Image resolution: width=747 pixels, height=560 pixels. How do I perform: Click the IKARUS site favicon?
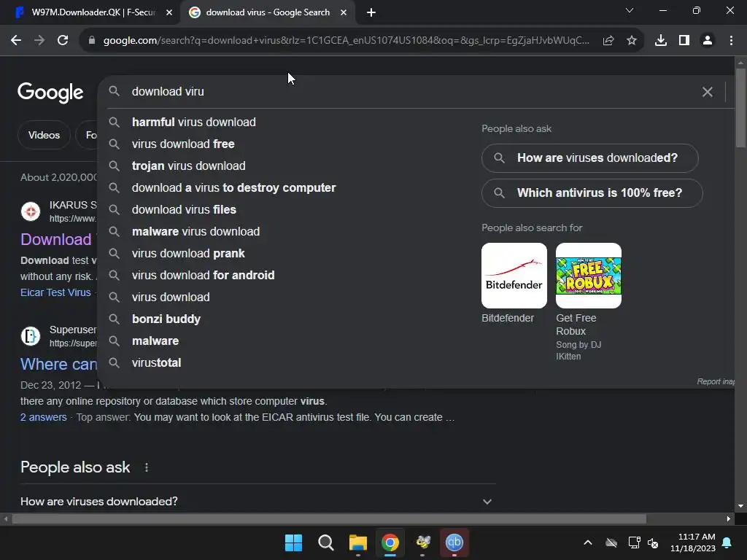click(31, 211)
